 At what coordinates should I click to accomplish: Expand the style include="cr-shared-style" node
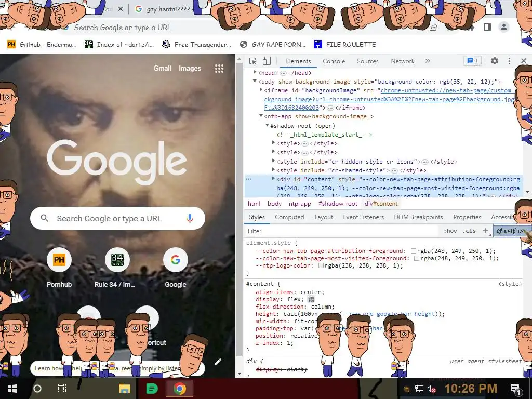(273, 170)
